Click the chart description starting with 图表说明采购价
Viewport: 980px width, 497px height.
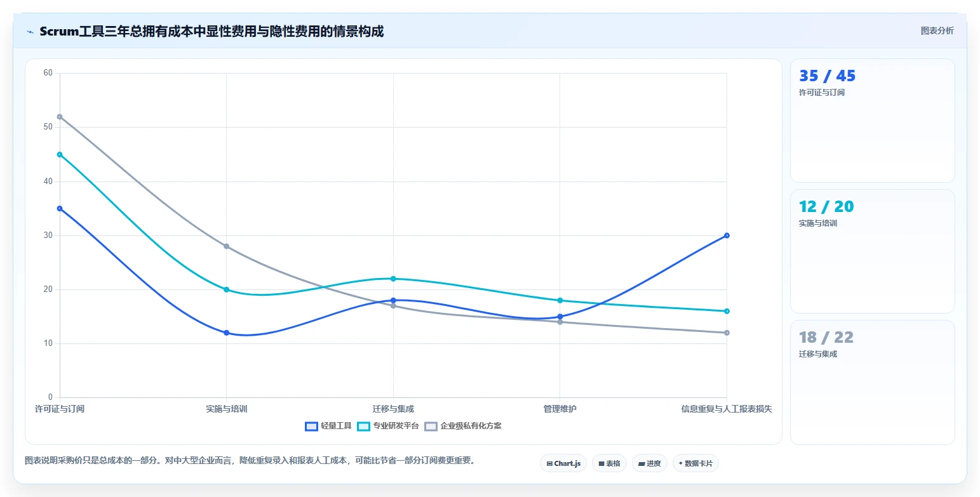tap(250, 460)
